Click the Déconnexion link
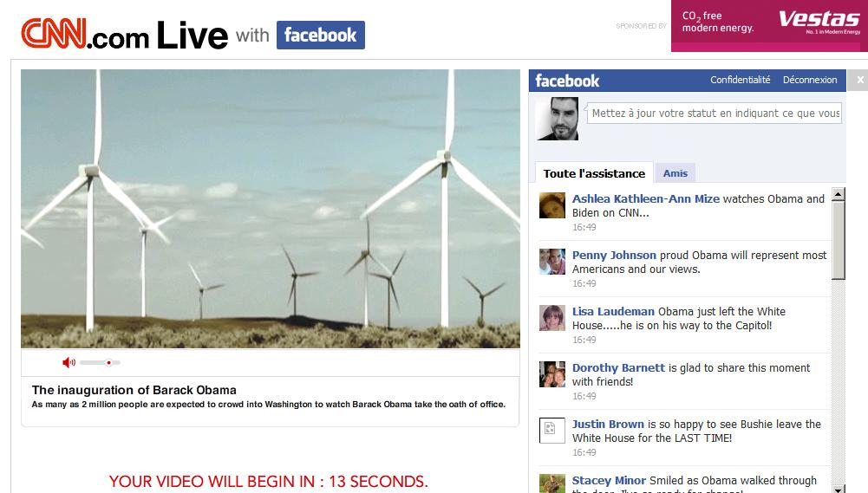 tap(810, 80)
